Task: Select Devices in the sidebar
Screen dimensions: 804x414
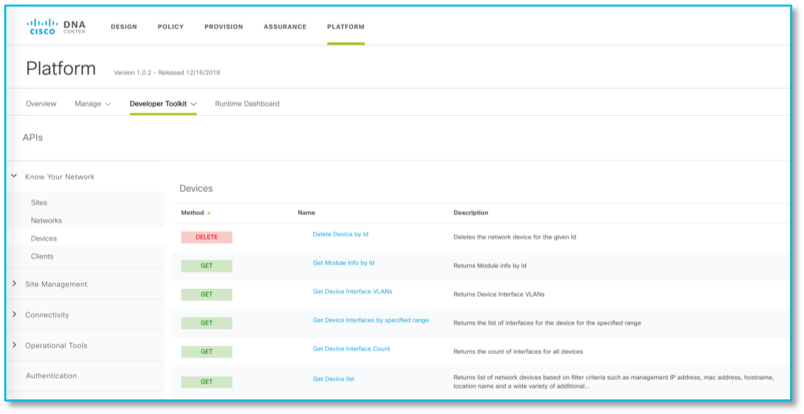Action: coord(44,239)
